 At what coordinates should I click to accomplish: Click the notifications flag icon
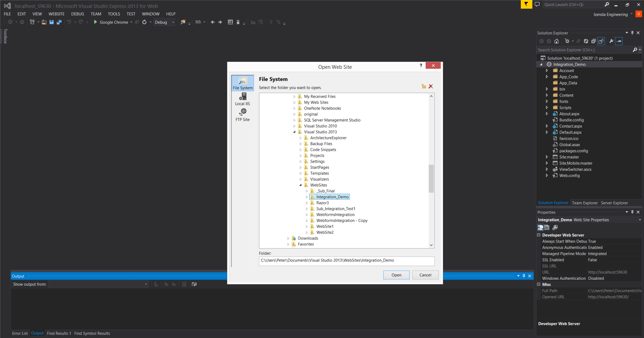[526, 4]
